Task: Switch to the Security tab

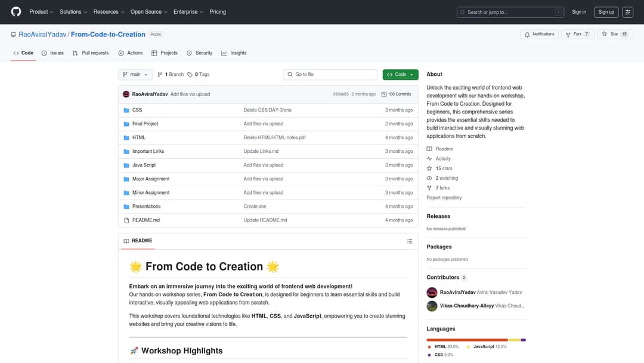Action: (200, 53)
